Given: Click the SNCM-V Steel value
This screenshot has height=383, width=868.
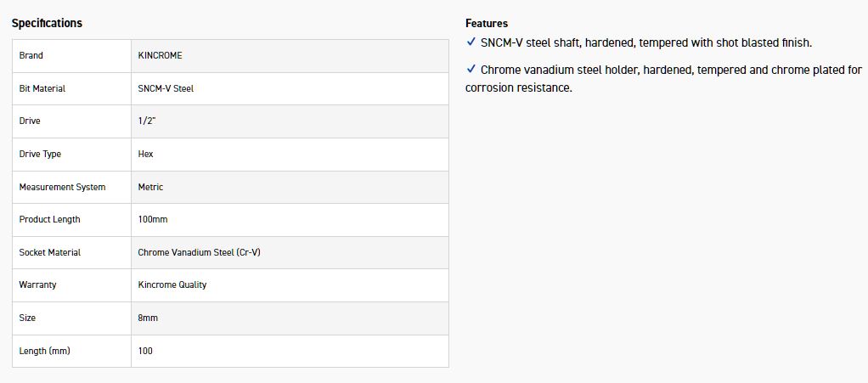Looking at the screenshot, I should tap(166, 88).
